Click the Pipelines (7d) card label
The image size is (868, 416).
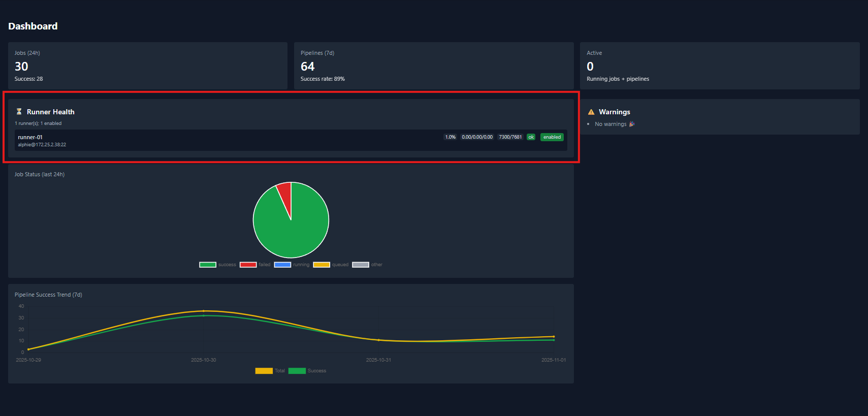[x=317, y=53]
